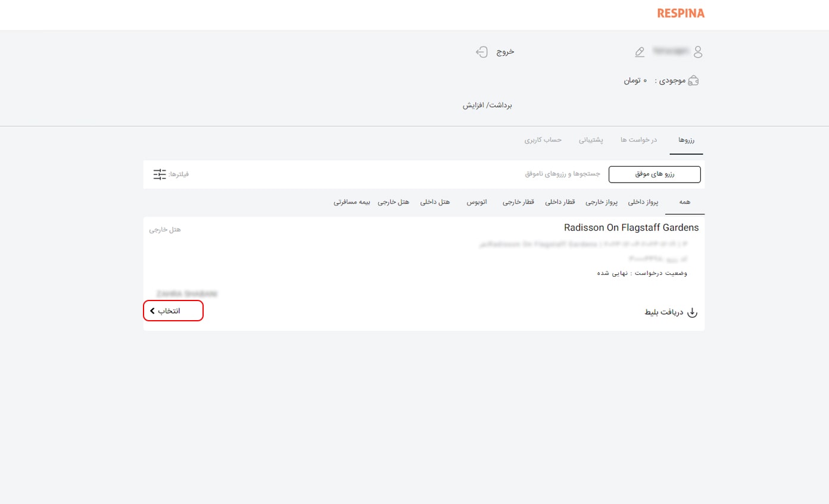Filter by پرواز داخلی category
Viewport: 829px width, 504px height.
(643, 202)
